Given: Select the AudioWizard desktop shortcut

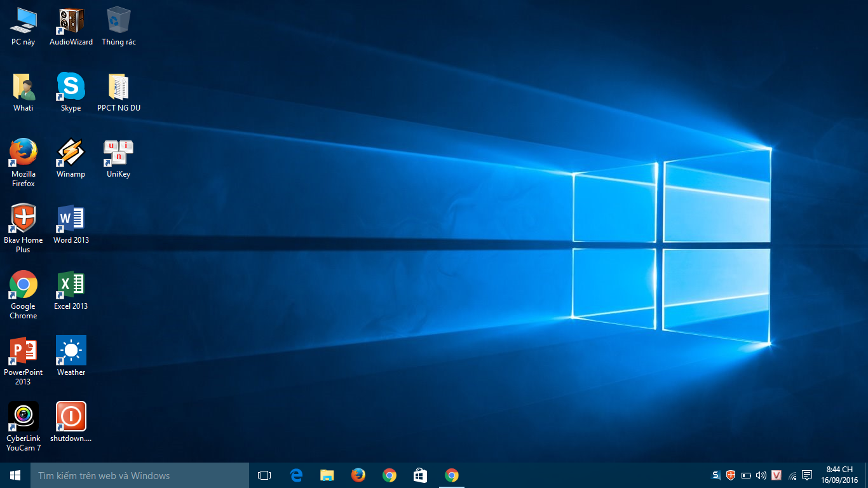Looking at the screenshot, I should click(71, 21).
